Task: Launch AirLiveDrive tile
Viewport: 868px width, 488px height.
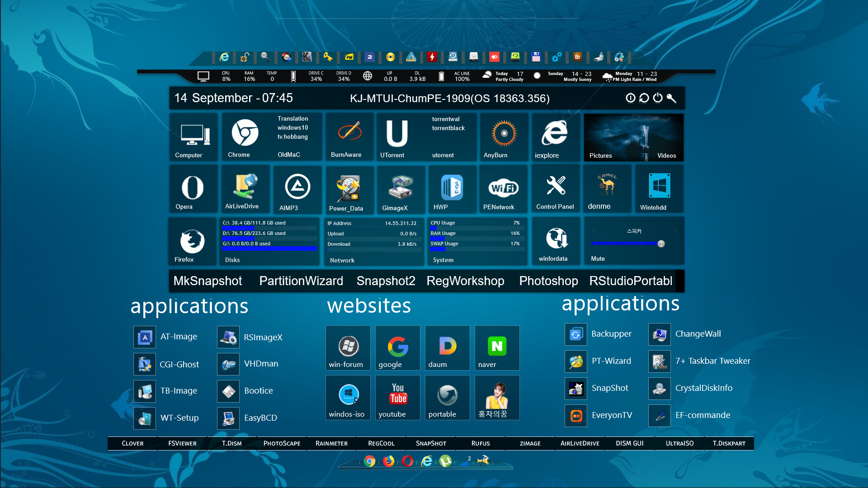Action: click(x=245, y=189)
